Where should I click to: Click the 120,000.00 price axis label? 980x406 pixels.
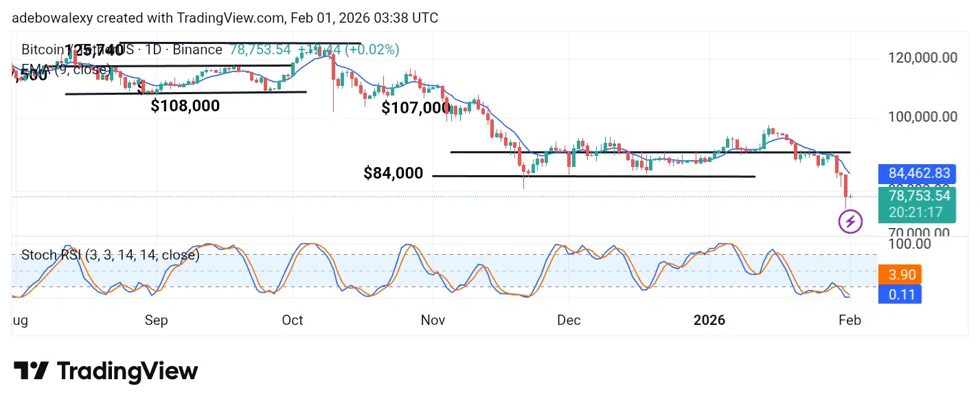(x=923, y=58)
